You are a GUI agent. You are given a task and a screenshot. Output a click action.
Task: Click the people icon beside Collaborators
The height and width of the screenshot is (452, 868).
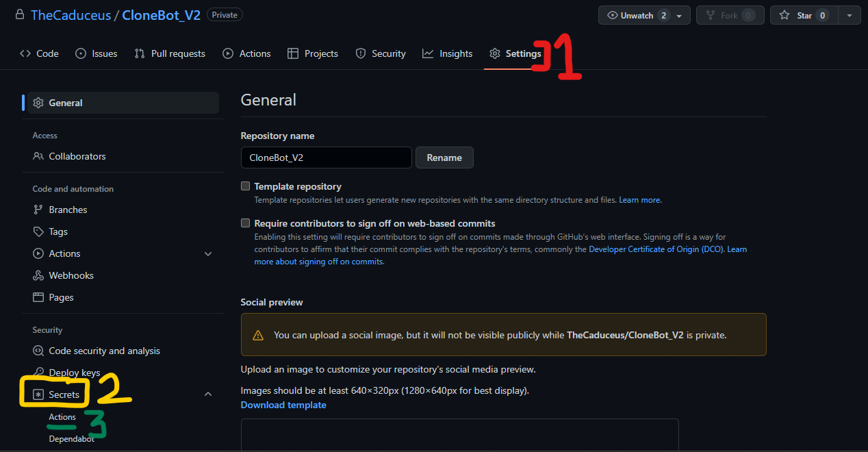(38, 156)
